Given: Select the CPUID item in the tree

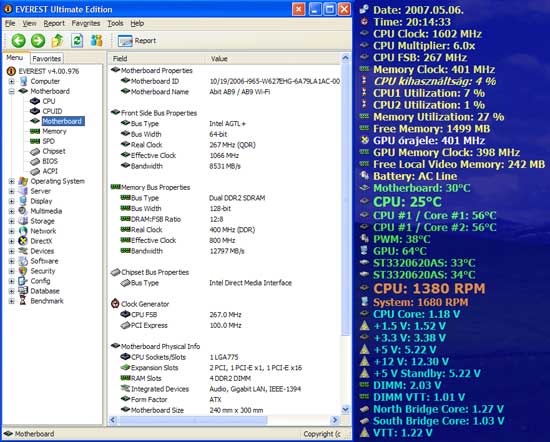Looking at the screenshot, I should [52, 111].
